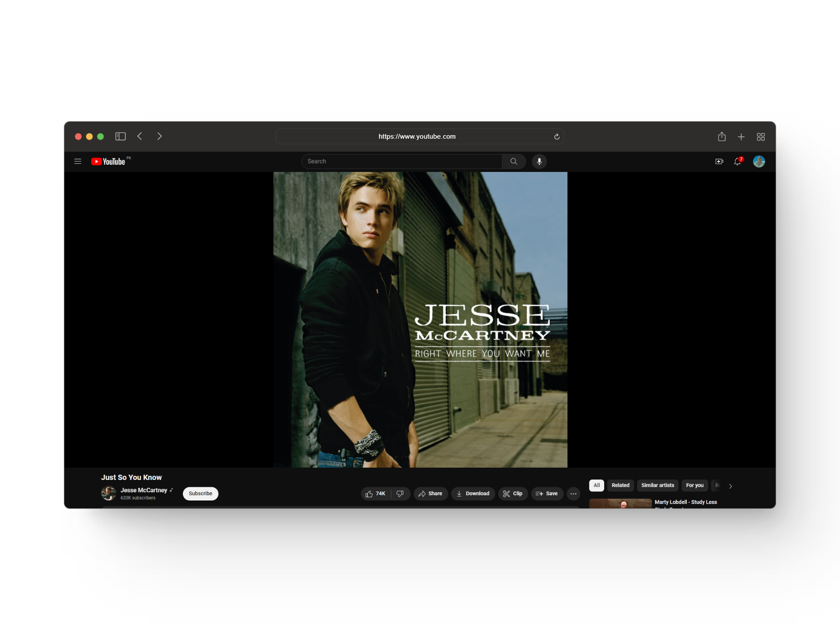Open the Save to playlist menu
The image size is (840, 630).
click(x=547, y=493)
